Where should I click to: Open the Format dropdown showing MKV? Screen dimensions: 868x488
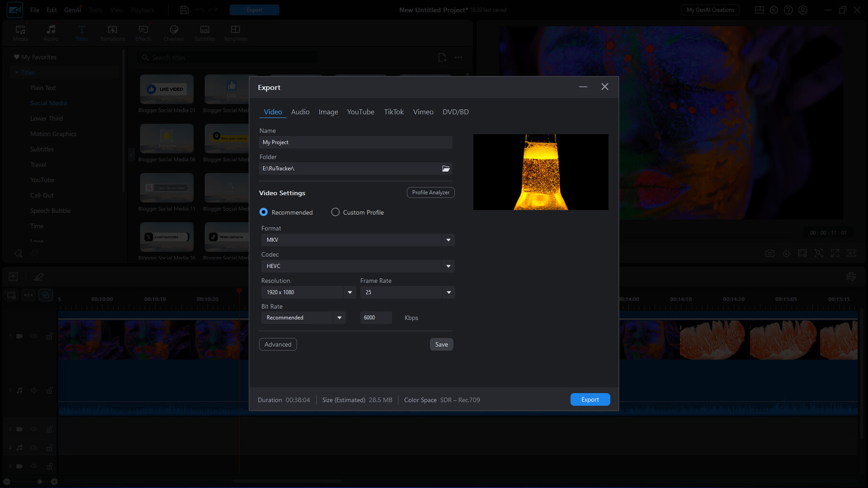point(358,240)
